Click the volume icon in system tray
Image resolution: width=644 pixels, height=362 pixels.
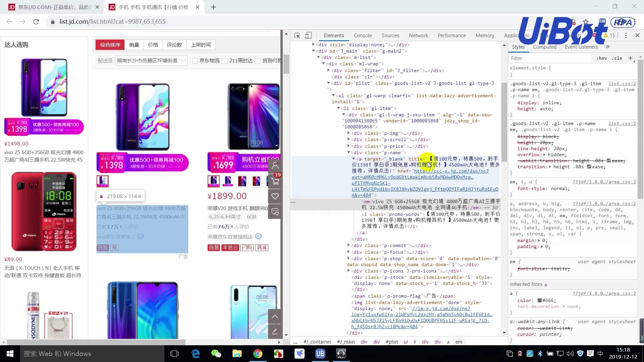pos(570,354)
